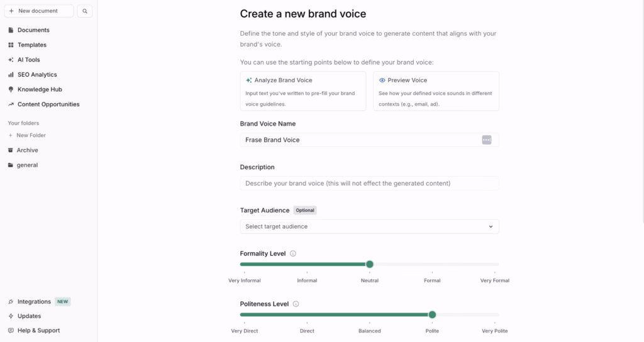Expand the Select target audience dropdown

point(369,226)
